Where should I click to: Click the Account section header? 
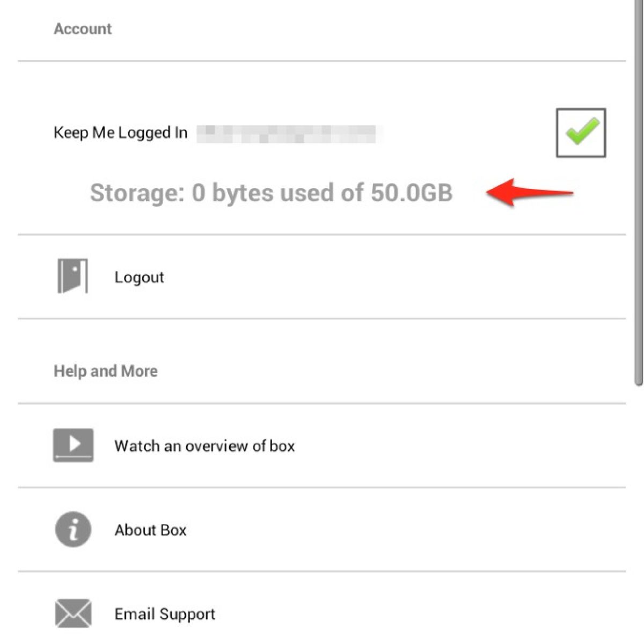(82, 29)
